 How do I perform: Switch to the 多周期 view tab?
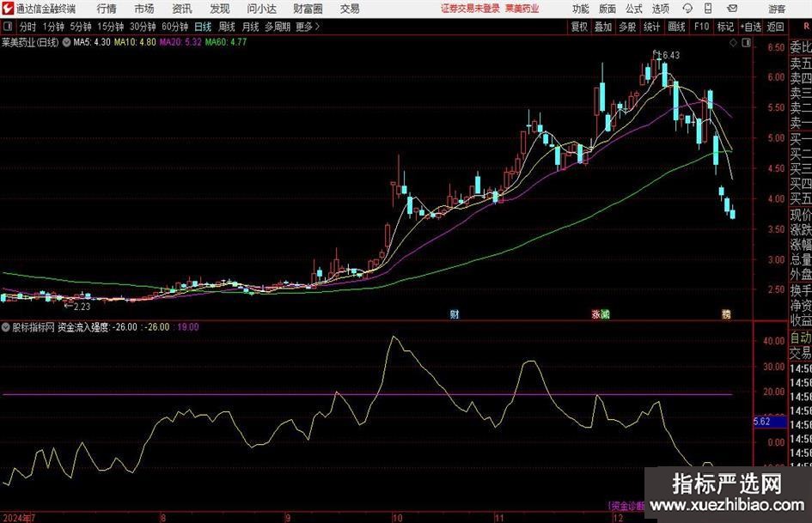pyautogui.click(x=278, y=27)
